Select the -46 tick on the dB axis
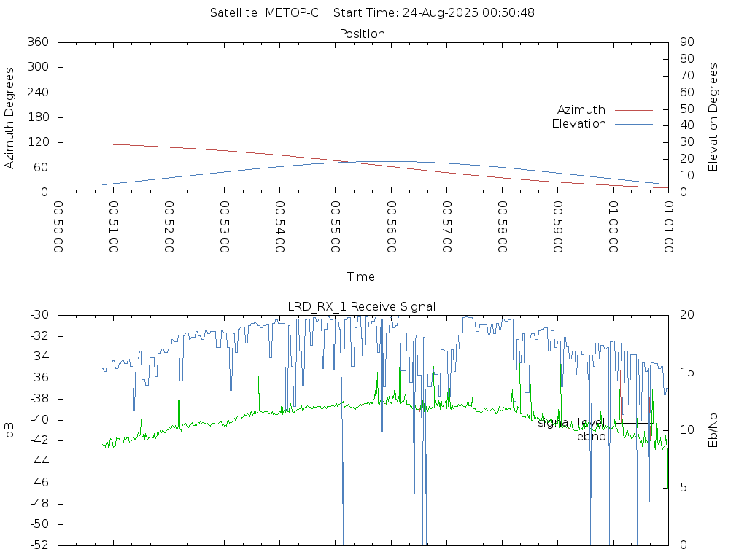 pyautogui.click(x=39, y=483)
